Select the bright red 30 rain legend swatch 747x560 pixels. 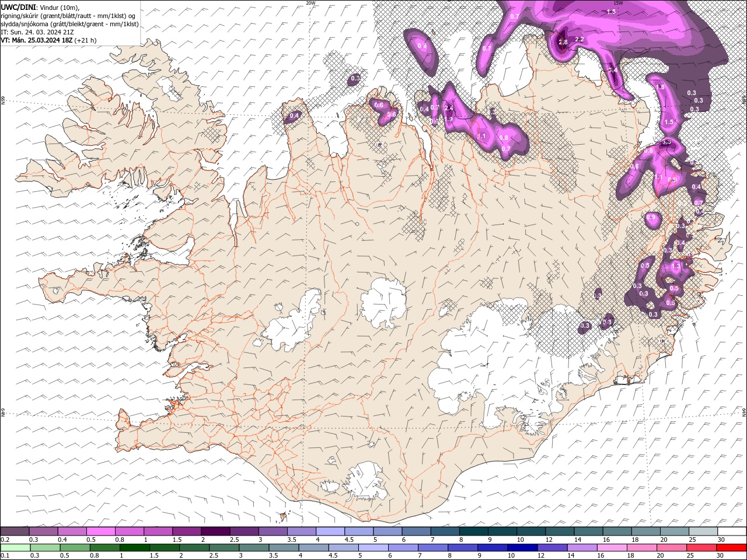coord(731,548)
